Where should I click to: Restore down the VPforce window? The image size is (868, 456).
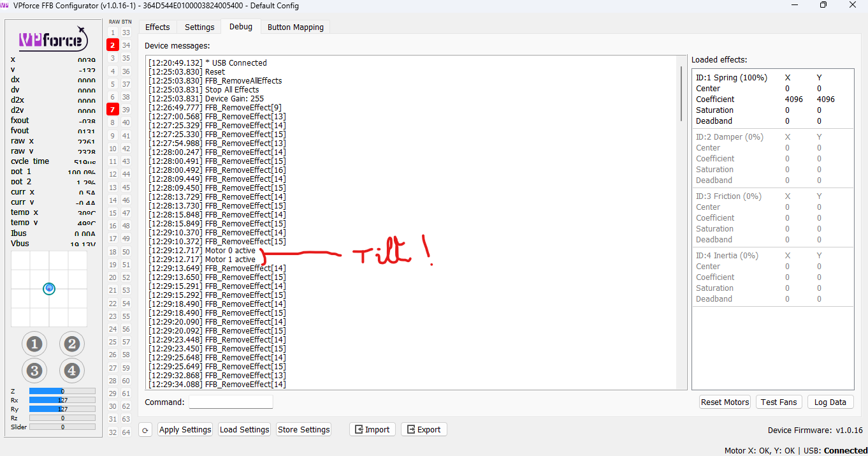[823, 5]
